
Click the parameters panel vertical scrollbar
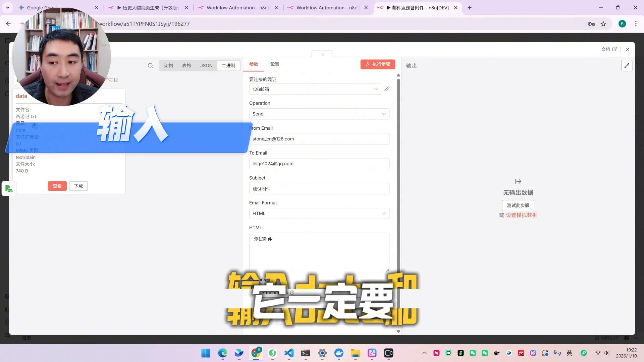coord(398,168)
